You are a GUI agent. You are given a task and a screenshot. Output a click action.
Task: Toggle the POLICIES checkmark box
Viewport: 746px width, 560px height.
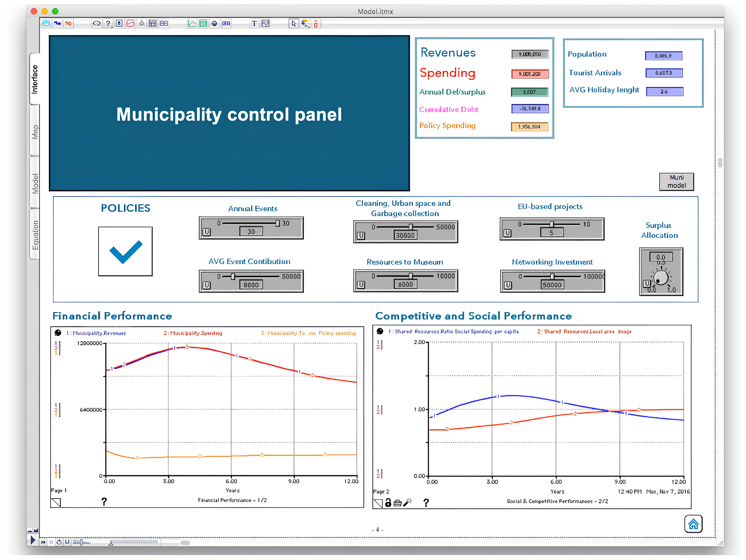[125, 251]
